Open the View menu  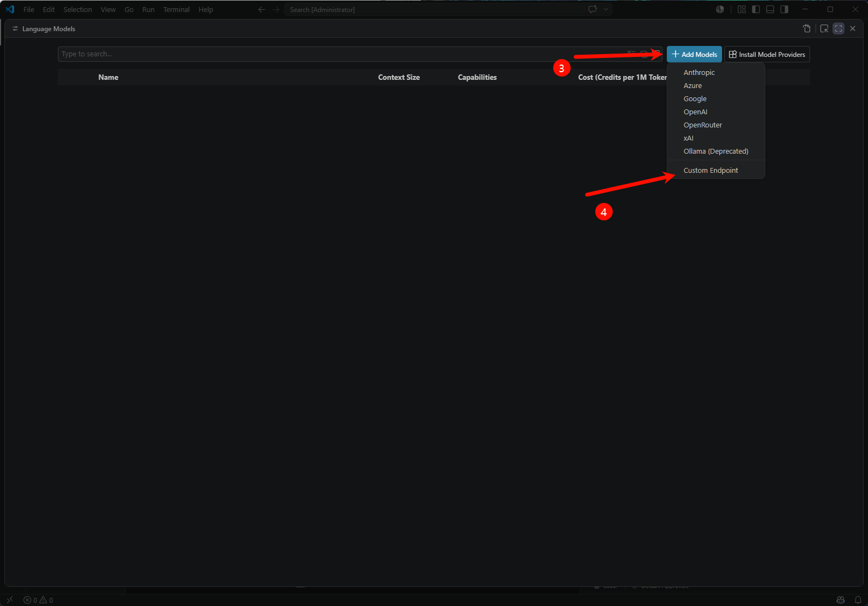pos(108,9)
